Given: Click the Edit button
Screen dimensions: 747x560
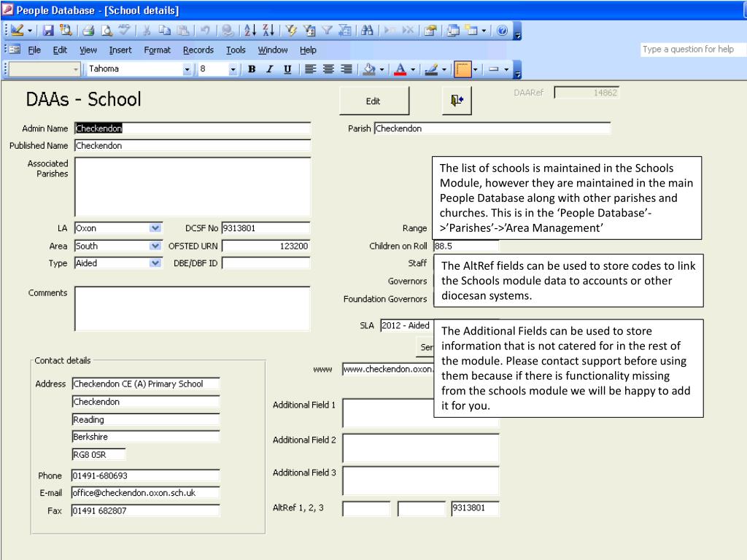Looking at the screenshot, I should (374, 101).
